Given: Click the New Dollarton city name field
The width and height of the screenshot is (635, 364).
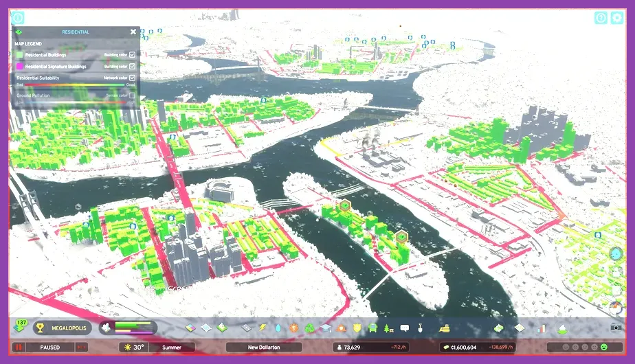Looking at the screenshot, I should coord(264,348).
